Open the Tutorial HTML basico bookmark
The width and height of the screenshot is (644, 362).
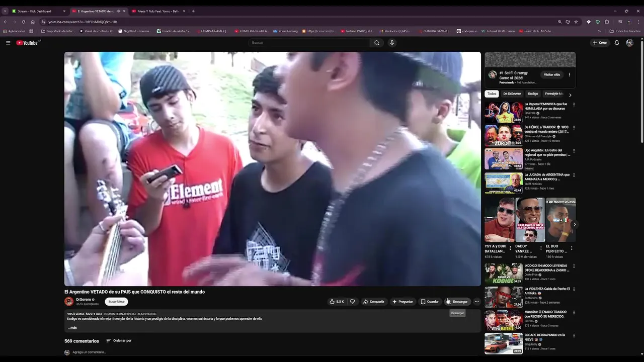tap(498, 31)
